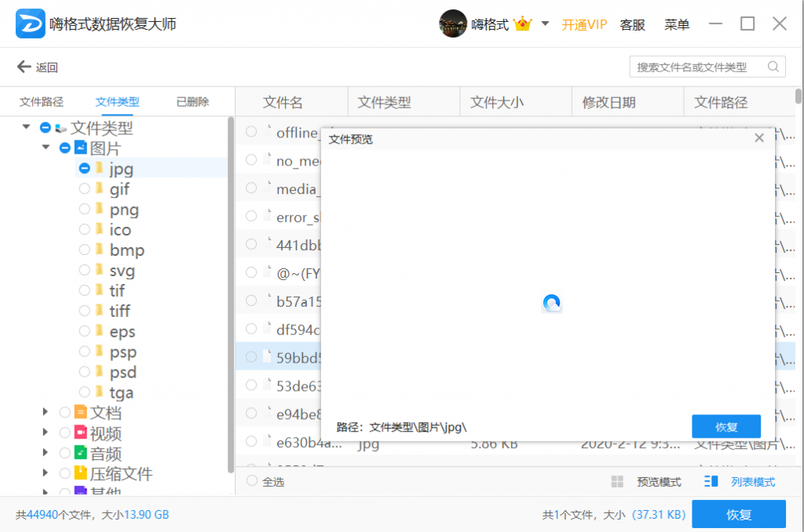Click the 图片 category image icon
This screenshot has width=804, height=532.
coord(81,148)
